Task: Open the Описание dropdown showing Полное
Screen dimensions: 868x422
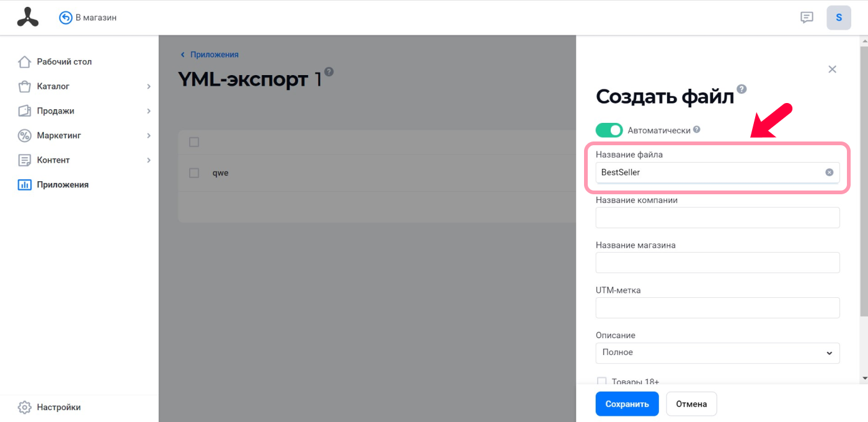Action: (717, 352)
